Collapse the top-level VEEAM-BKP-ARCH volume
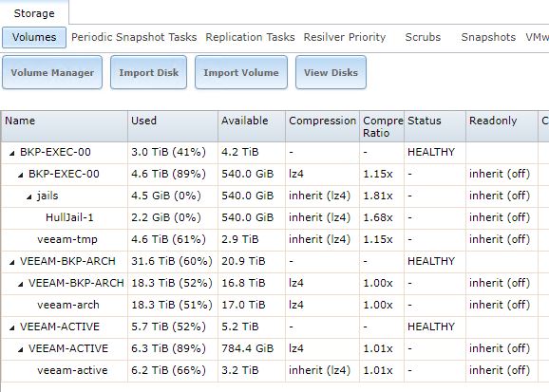 [x=12, y=262]
